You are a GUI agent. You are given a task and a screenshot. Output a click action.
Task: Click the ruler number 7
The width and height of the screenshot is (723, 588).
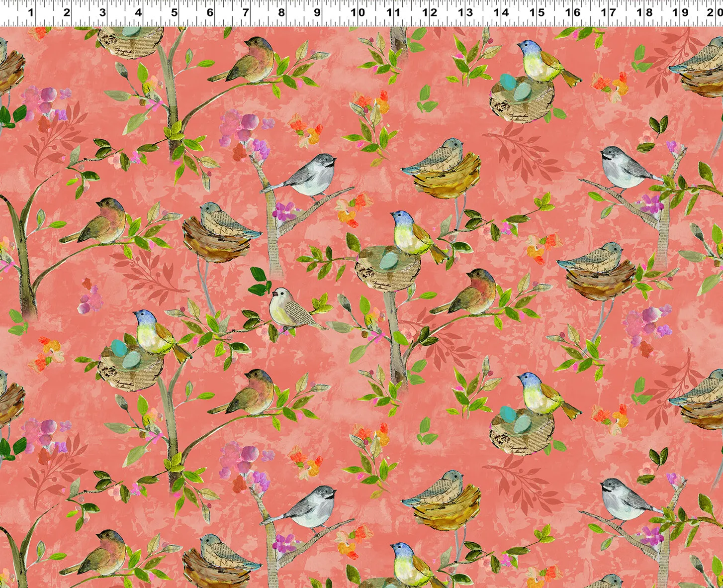pyautogui.click(x=246, y=12)
